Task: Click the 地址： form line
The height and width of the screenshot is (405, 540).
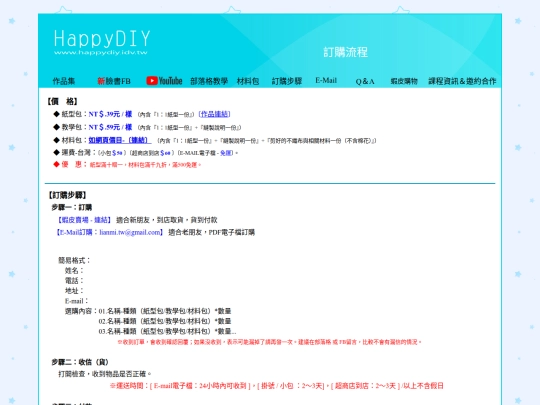Action: tap(74, 291)
